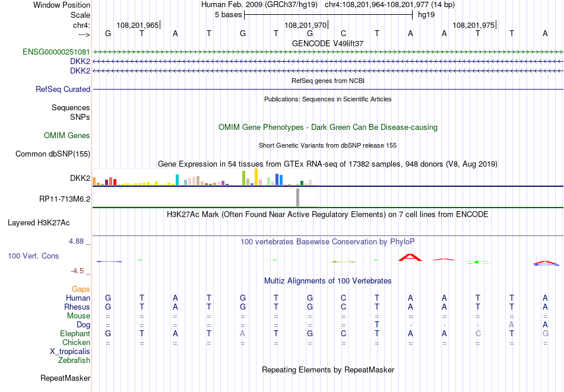The height and width of the screenshot is (392, 564).
Task: Select the Dog species row label
Action: pos(83,325)
